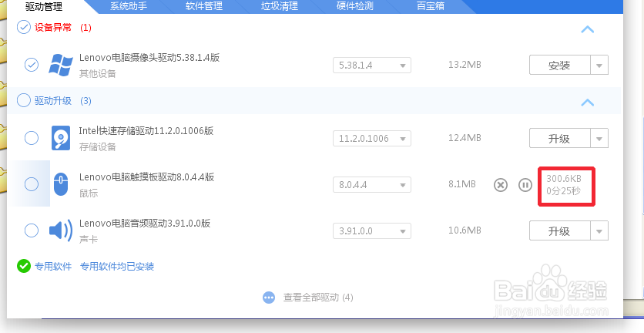Viewport: 644px width, 333px height.
Task: Select the 设备异常 heading text
Action: coord(53,28)
